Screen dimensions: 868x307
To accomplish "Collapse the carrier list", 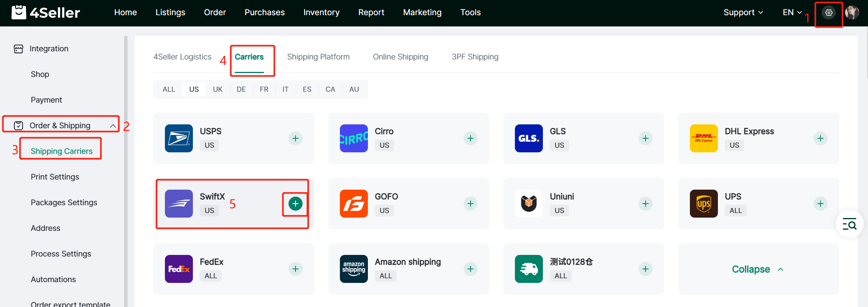I will [758, 269].
